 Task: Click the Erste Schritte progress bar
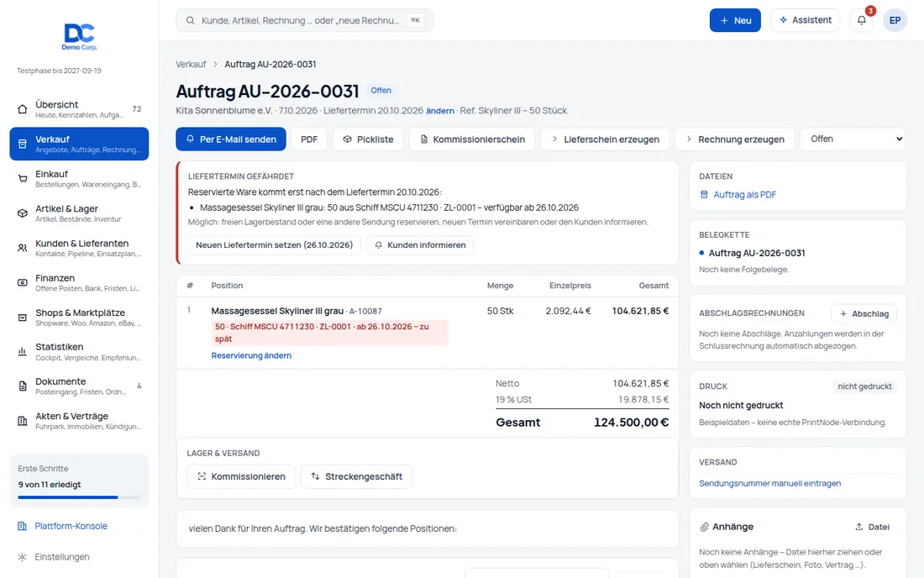79,497
